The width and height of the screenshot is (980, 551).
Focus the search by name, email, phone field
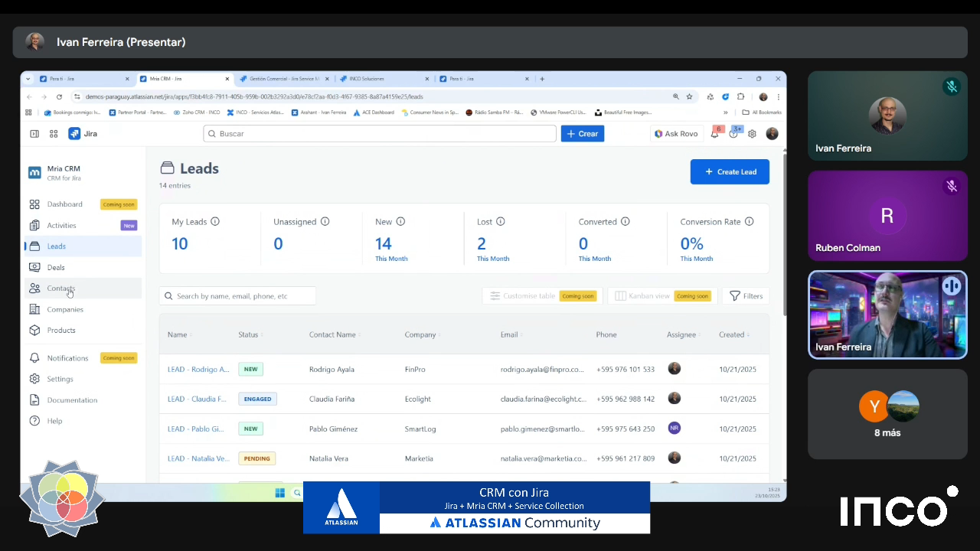pyautogui.click(x=237, y=296)
